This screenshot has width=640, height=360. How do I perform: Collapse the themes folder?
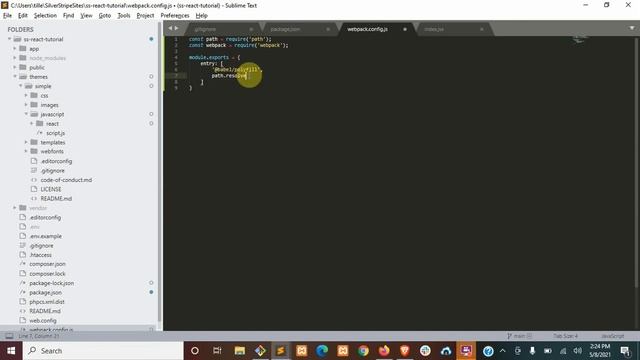pos(15,77)
